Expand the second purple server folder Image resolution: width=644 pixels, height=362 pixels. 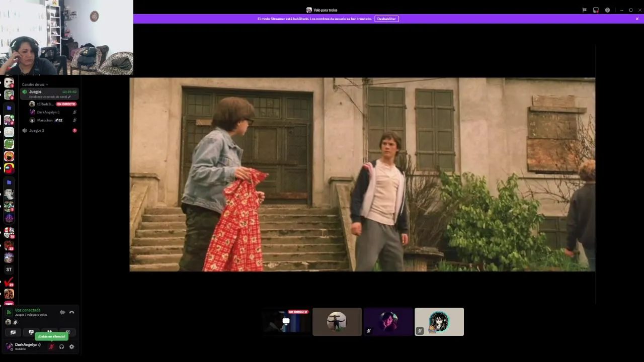point(9,182)
